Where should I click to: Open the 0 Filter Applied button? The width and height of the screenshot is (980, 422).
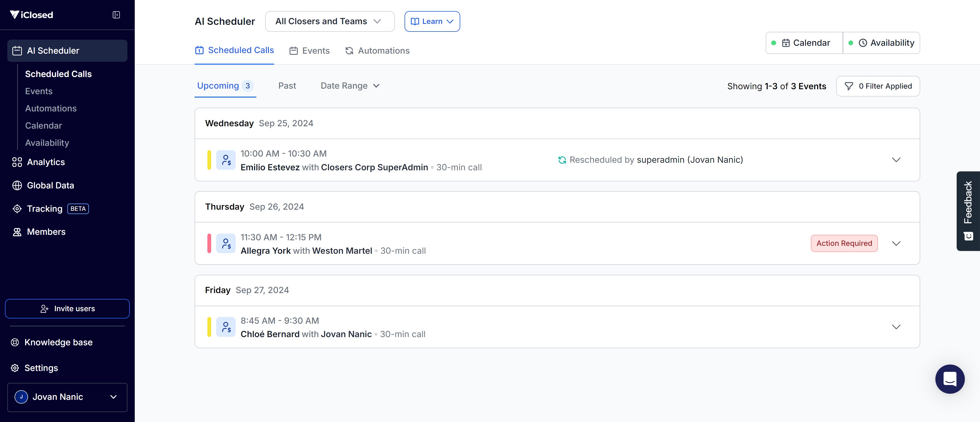(878, 86)
